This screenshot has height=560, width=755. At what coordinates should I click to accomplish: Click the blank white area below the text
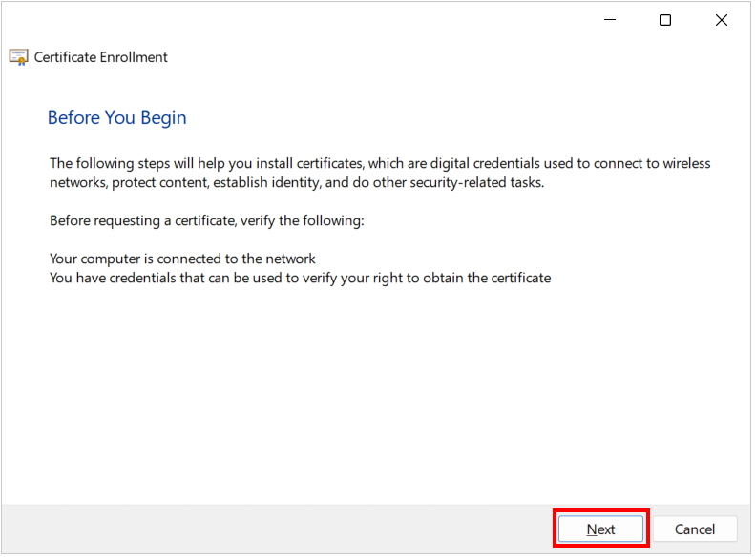[x=375, y=395]
